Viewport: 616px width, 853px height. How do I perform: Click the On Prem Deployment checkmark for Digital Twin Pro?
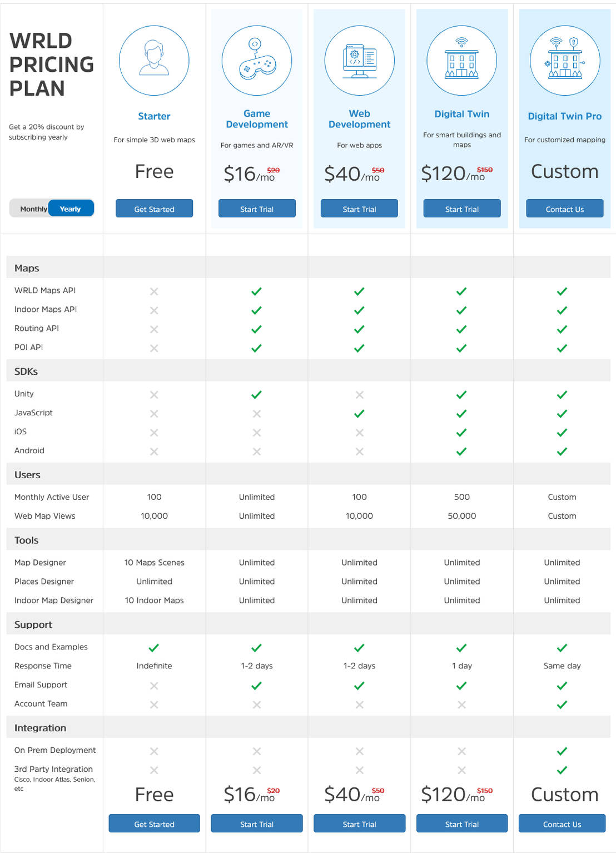click(562, 751)
